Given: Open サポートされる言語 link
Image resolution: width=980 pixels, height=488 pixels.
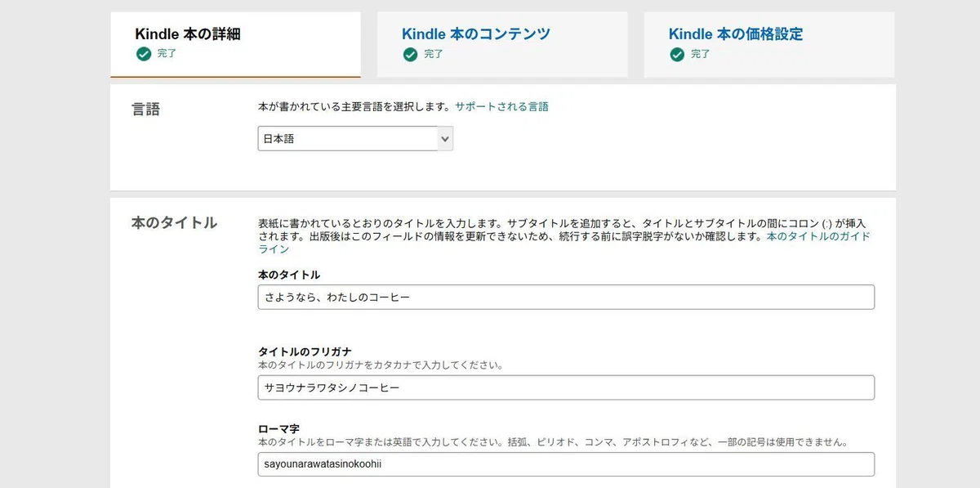Looking at the screenshot, I should click(x=501, y=106).
